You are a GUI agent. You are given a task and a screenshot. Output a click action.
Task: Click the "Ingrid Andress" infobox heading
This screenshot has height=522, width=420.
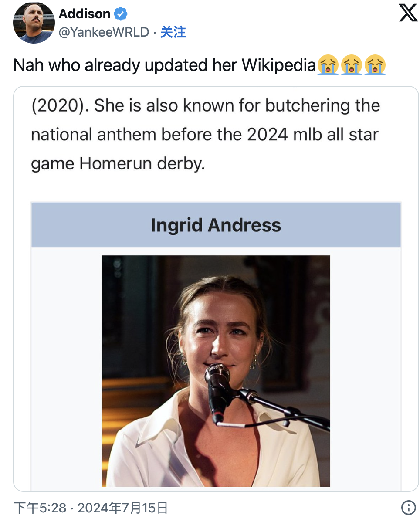click(216, 225)
